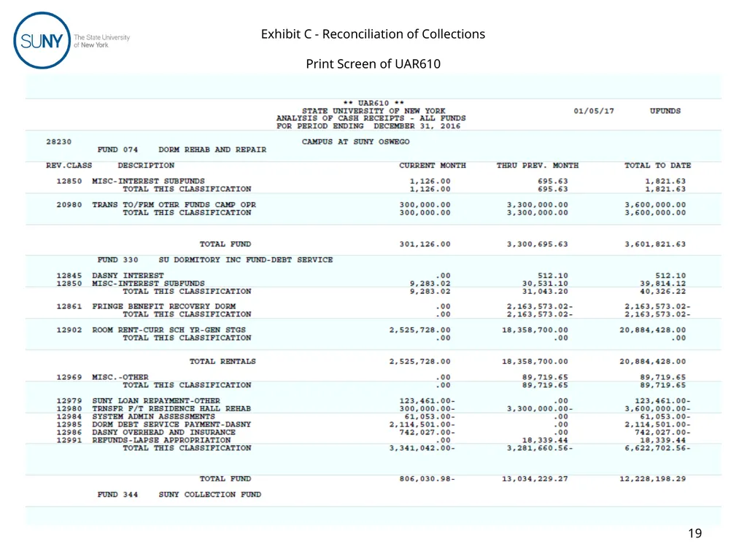Click the 'TOTAL TO DATE' column header
This screenshot has width=747, height=560.
point(657,166)
